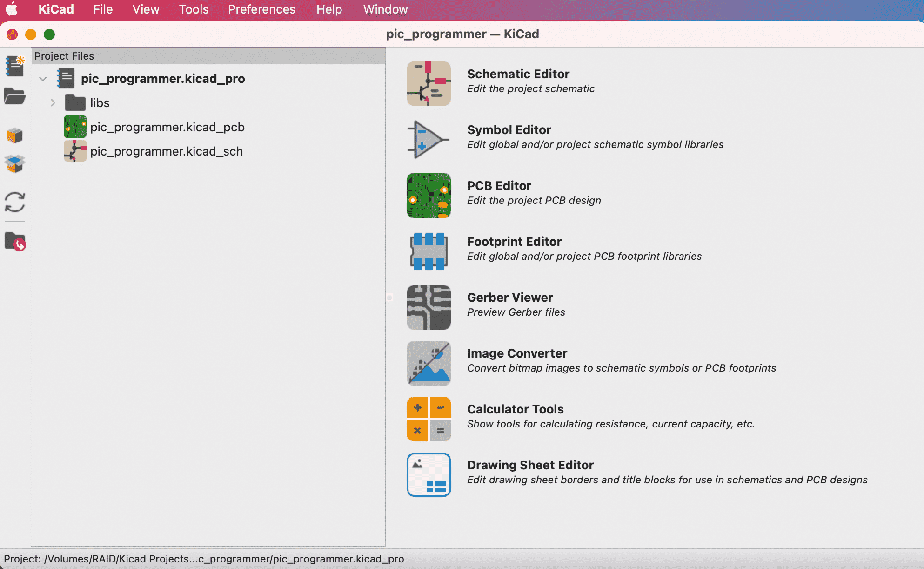The height and width of the screenshot is (569, 924).
Task: Open the PCB Editor icon
Action: coord(429,196)
